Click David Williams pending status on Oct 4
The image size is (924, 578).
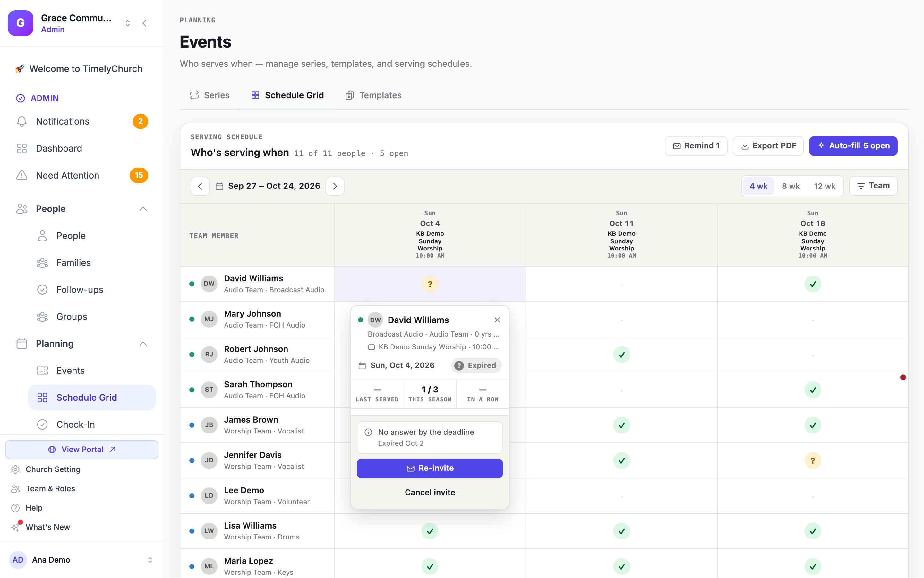click(430, 284)
